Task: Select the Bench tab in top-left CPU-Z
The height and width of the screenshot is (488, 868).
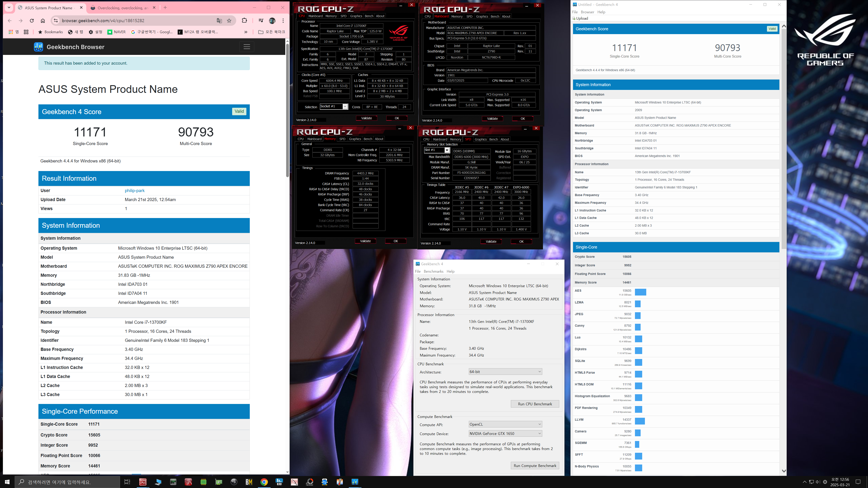Action: tap(369, 16)
